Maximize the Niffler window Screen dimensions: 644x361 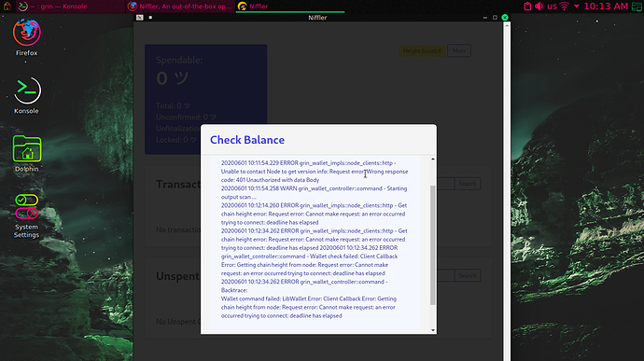495,18
